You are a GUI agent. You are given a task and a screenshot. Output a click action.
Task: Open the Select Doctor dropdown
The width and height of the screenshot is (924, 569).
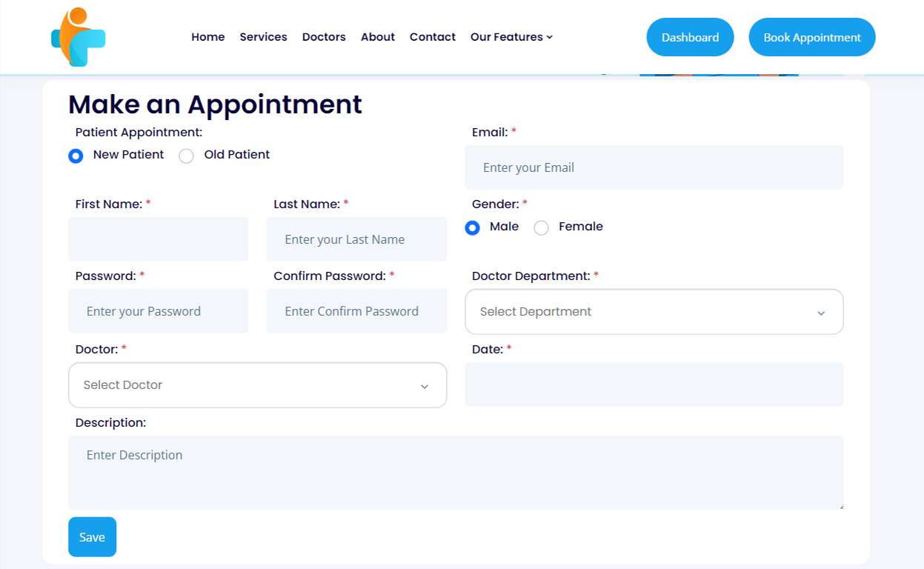257,385
